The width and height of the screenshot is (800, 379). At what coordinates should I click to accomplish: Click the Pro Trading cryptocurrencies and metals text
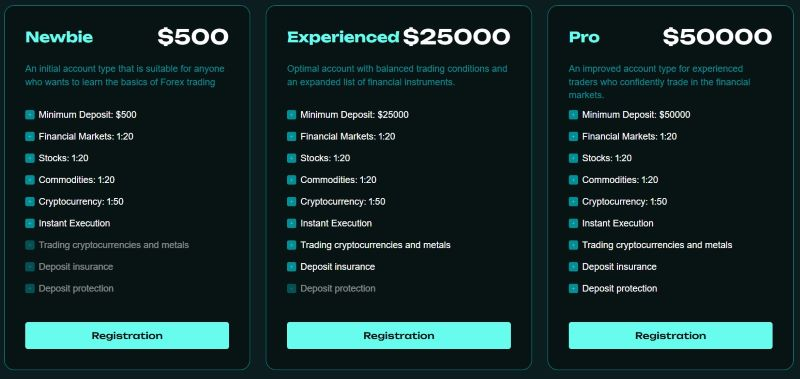[x=657, y=245]
